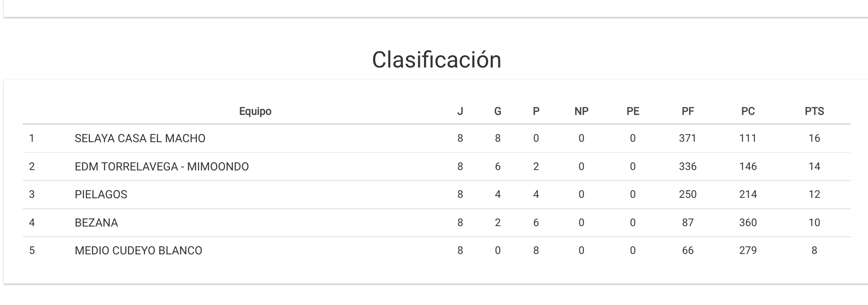This screenshot has width=868, height=305.
Task: Open team EDM TORRELAVEGA - MIMOONDO
Action: click(162, 167)
